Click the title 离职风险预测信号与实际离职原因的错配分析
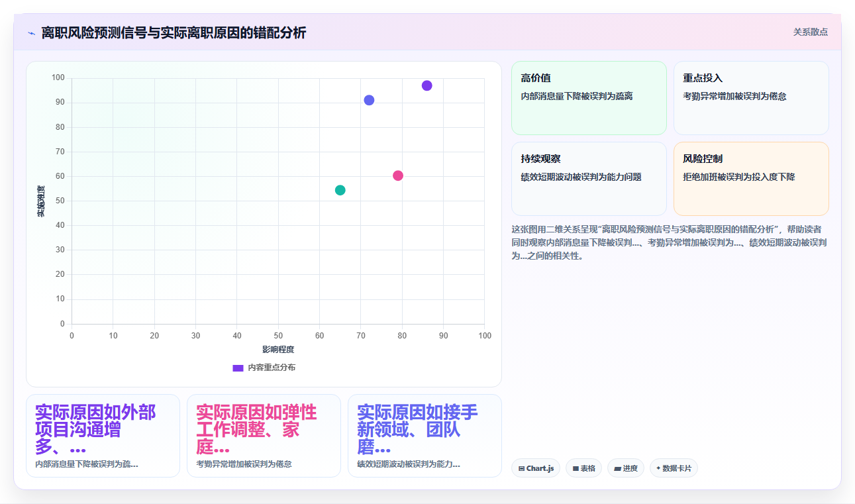 [174, 32]
